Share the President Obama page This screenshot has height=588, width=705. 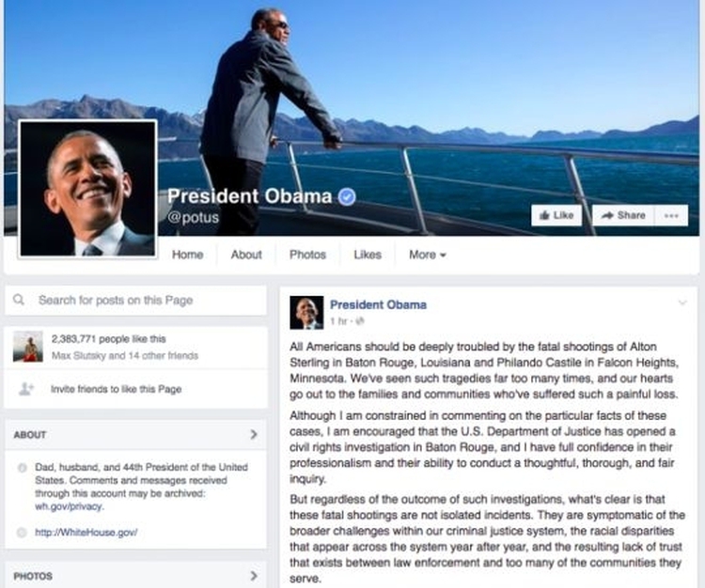[623, 216]
